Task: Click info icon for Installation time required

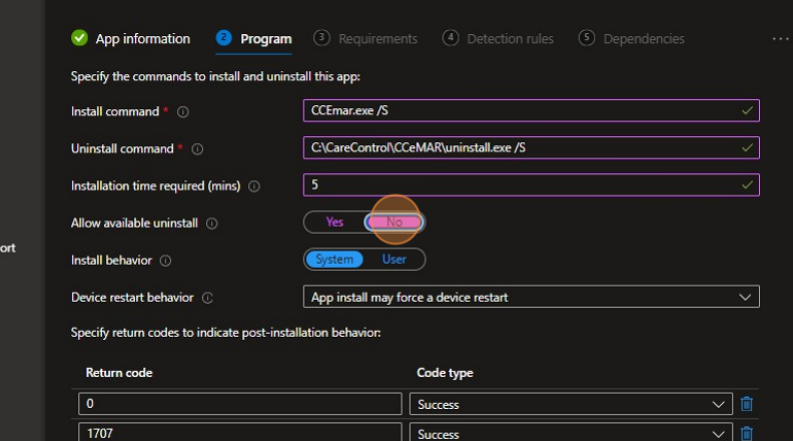Action: pos(254,186)
